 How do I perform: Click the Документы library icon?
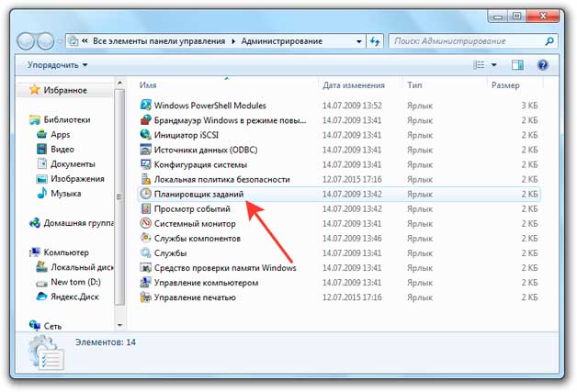point(42,163)
